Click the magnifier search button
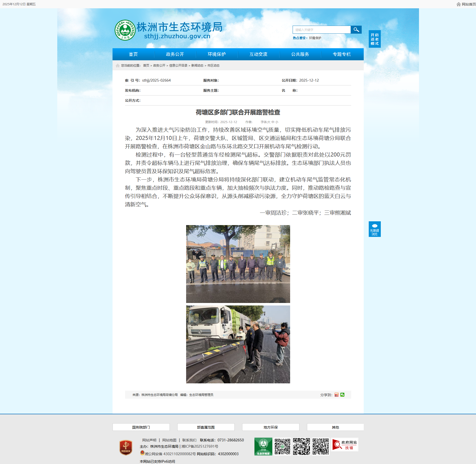This screenshot has height=464, width=476. pos(356,30)
